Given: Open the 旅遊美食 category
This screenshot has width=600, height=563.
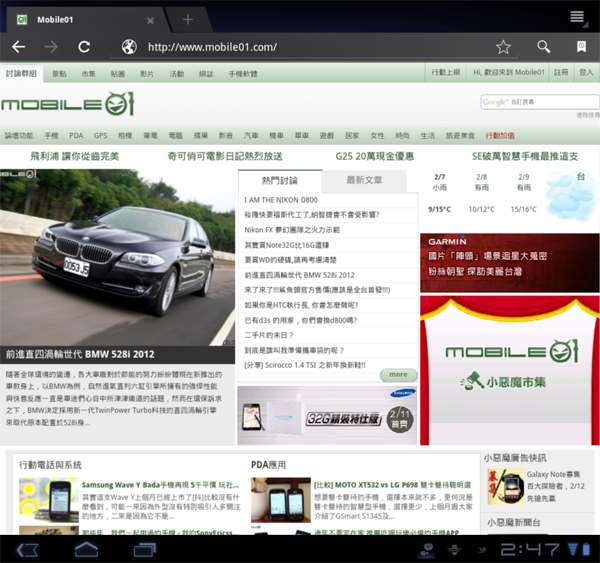Looking at the screenshot, I should [x=460, y=135].
